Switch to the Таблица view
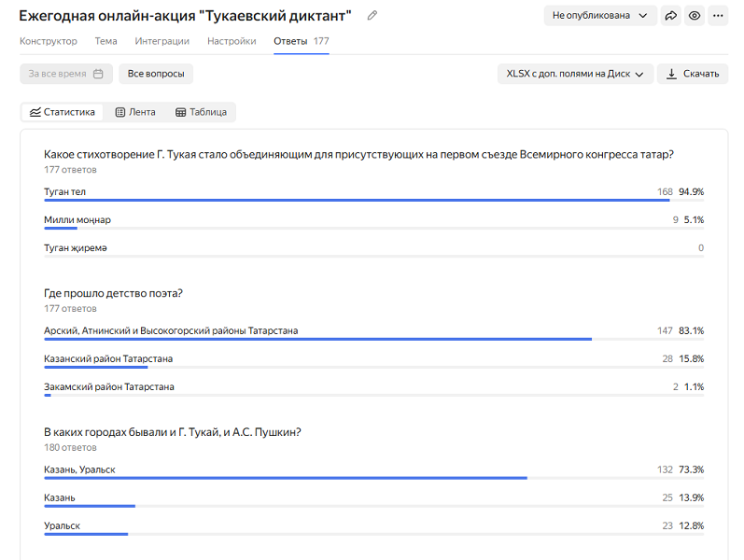This screenshot has height=560, width=744. point(202,113)
